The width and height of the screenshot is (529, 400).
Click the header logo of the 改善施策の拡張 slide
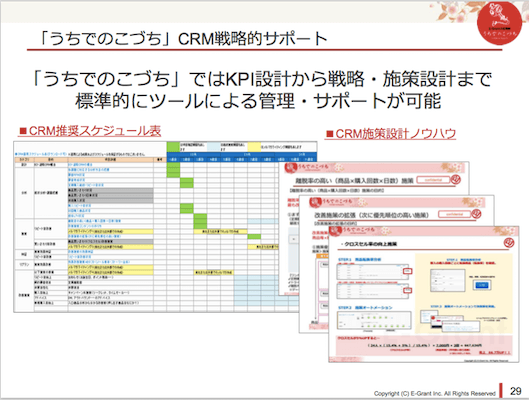[x=331, y=202]
